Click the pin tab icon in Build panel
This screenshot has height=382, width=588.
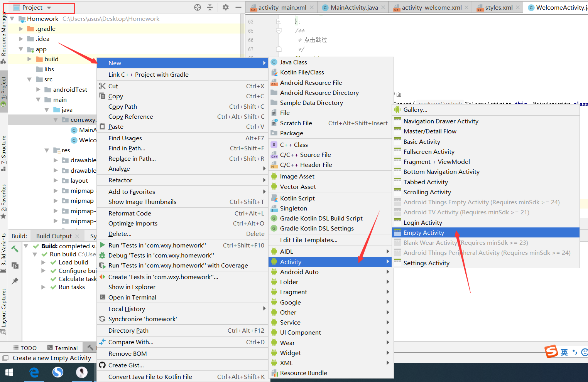pyautogui.click(x=15, y=281)
